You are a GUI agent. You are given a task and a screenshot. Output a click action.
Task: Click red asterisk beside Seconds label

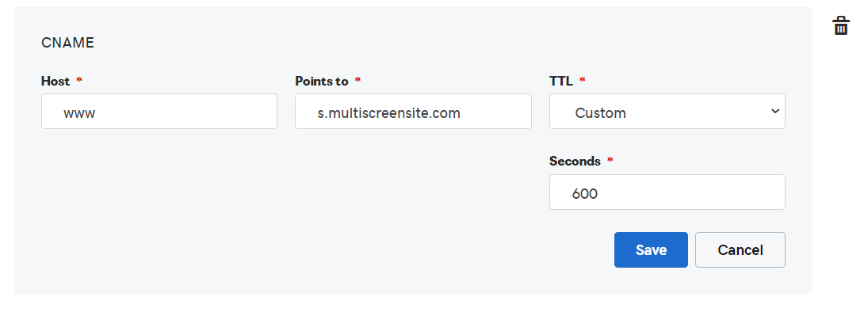pos(610,160)
